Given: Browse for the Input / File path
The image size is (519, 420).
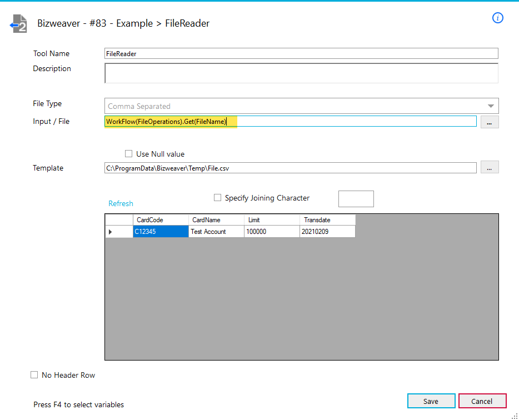Looking at the screenshot, I should [490, 122].
